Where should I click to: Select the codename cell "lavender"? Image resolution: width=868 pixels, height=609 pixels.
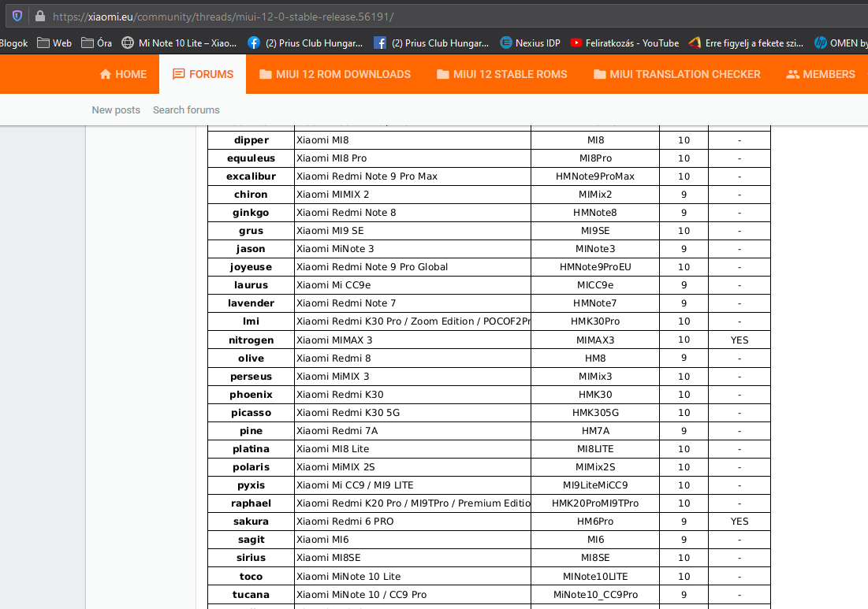pyautogui.click(x=251, y=303)
